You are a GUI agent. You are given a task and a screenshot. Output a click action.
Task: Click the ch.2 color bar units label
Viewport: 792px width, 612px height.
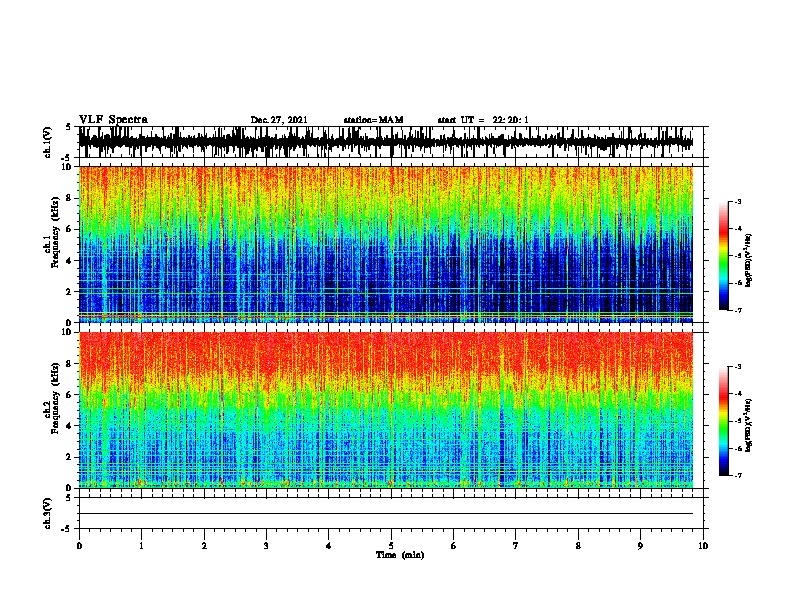[749, 425]
